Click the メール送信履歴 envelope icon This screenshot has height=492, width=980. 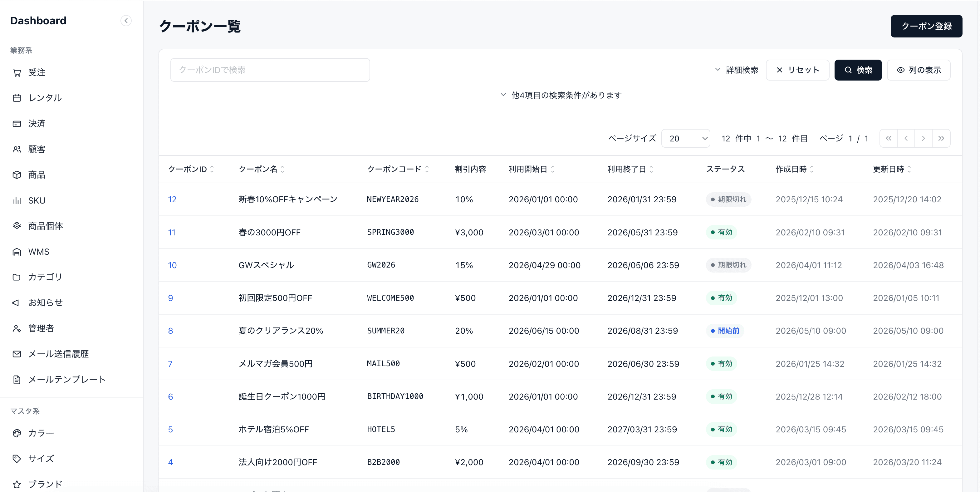pos(17,354)
